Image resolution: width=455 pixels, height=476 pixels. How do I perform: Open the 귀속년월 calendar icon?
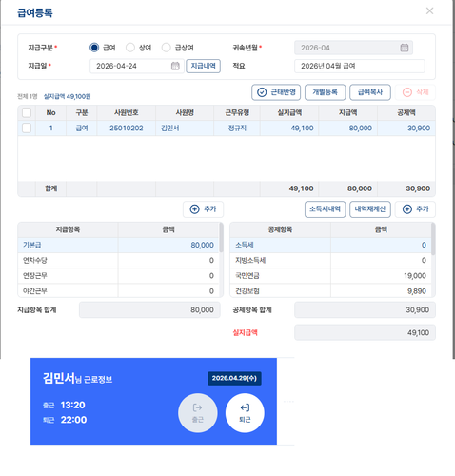[405, 48]
